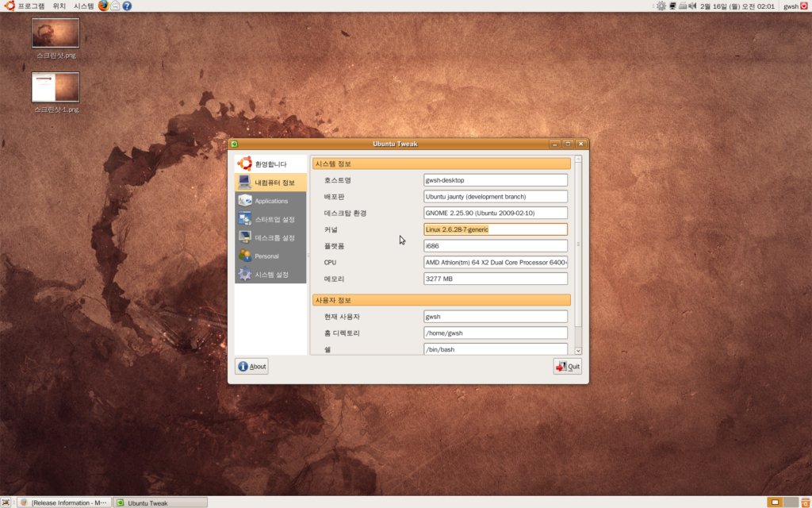Click the current user field showing gwsh
The image size is (812, 508).
click(x=495, y=316)
